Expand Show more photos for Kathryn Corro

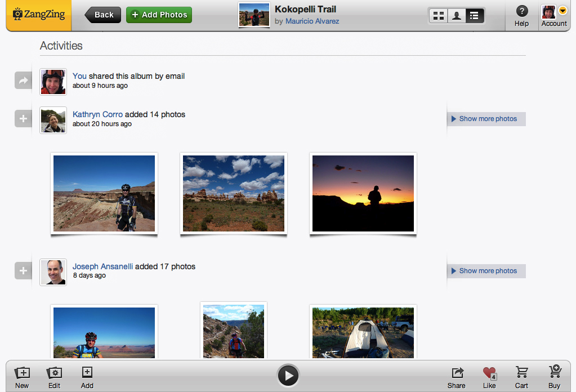point(486,119)
